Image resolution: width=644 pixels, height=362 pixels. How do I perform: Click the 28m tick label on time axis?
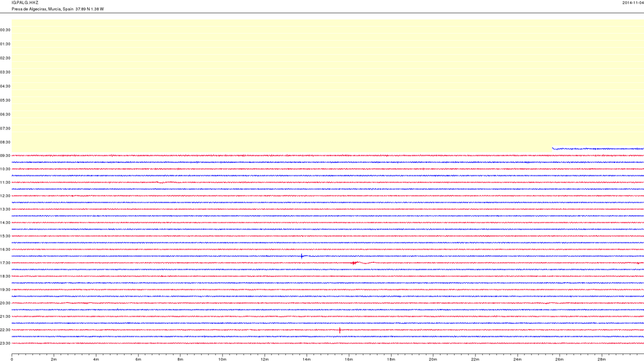pyautogui.click(x=601, y=359)
